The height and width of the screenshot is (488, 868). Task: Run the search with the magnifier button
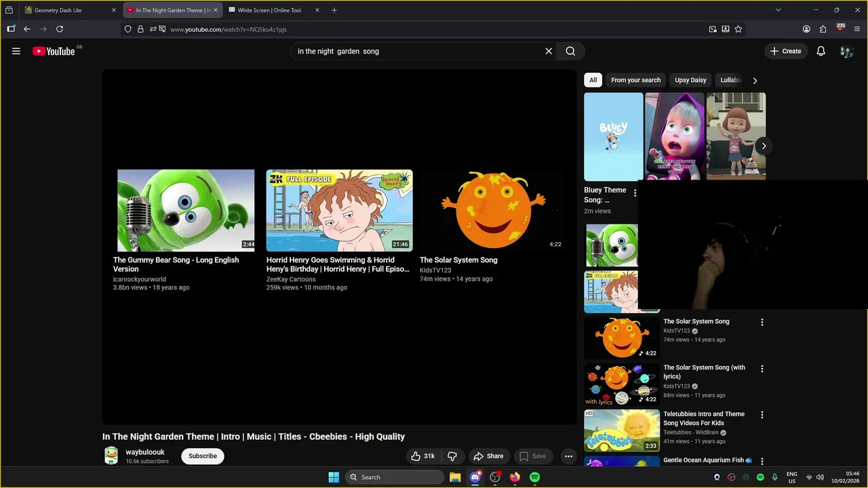click(570, 51)
